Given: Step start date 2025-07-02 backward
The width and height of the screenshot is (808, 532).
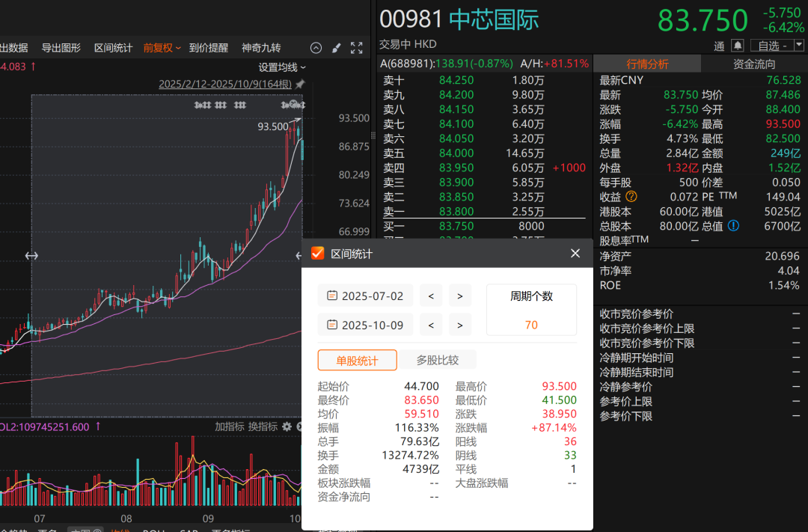Looking at the screenshot, I should coord(431,296).
